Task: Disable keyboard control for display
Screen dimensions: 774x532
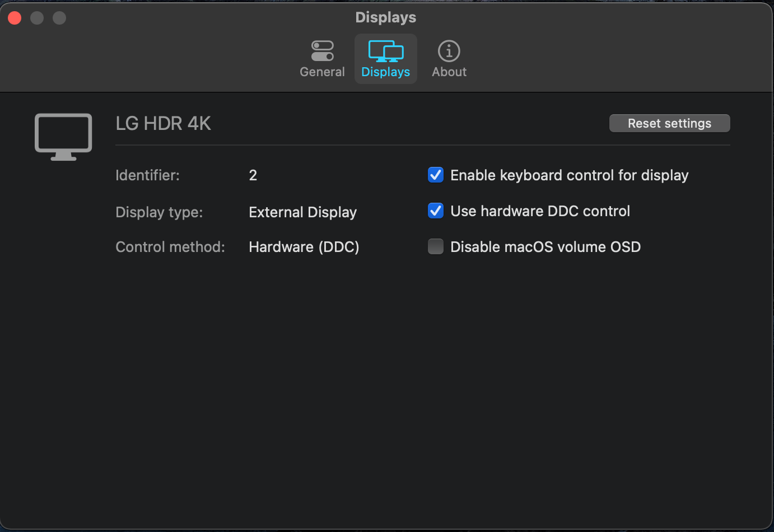Action: (435, 175)
